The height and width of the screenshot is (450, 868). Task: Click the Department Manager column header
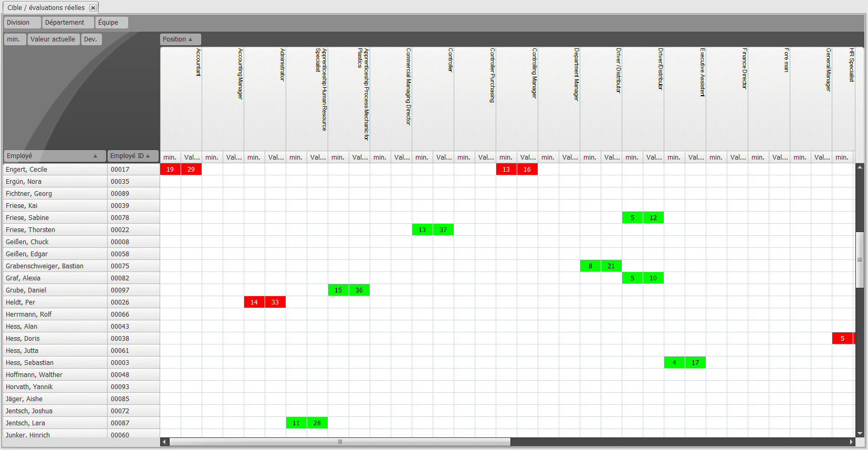pyautogui.click(x=559, y=99)
